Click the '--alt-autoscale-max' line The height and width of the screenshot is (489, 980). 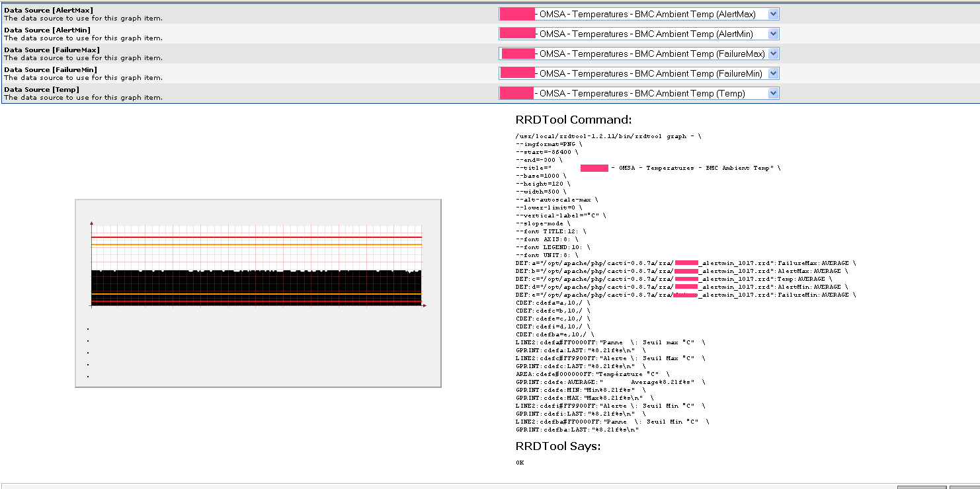[557, 200]
